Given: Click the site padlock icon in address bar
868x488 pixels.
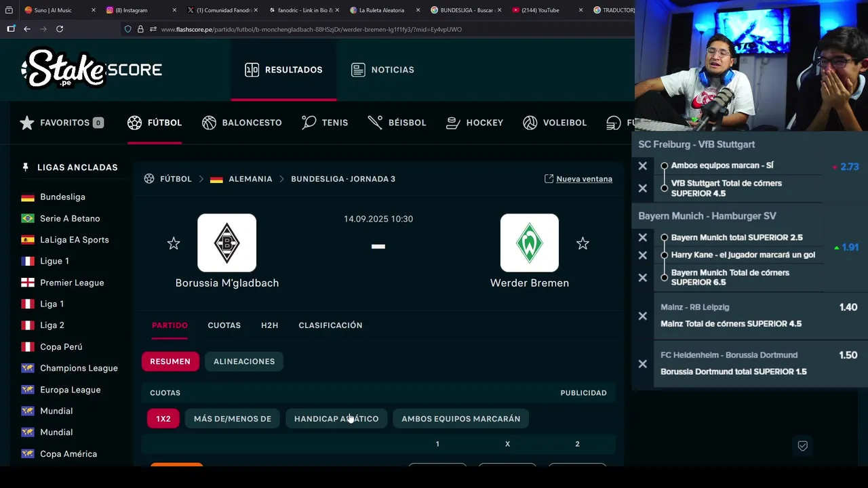Looking at the screenshot, I should click(x=140, y=29).
